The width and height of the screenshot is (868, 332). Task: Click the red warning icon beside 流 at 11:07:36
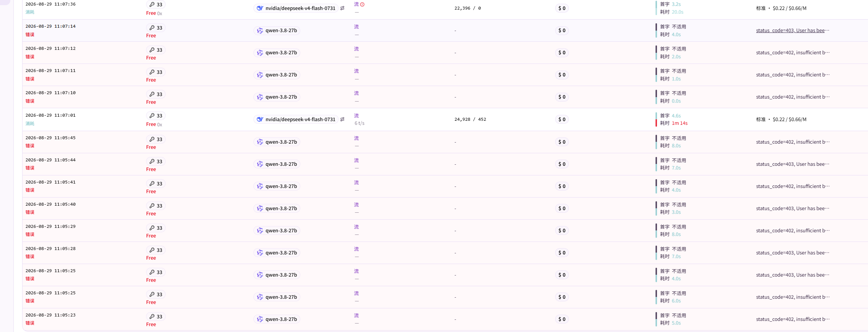coord(362,4)
